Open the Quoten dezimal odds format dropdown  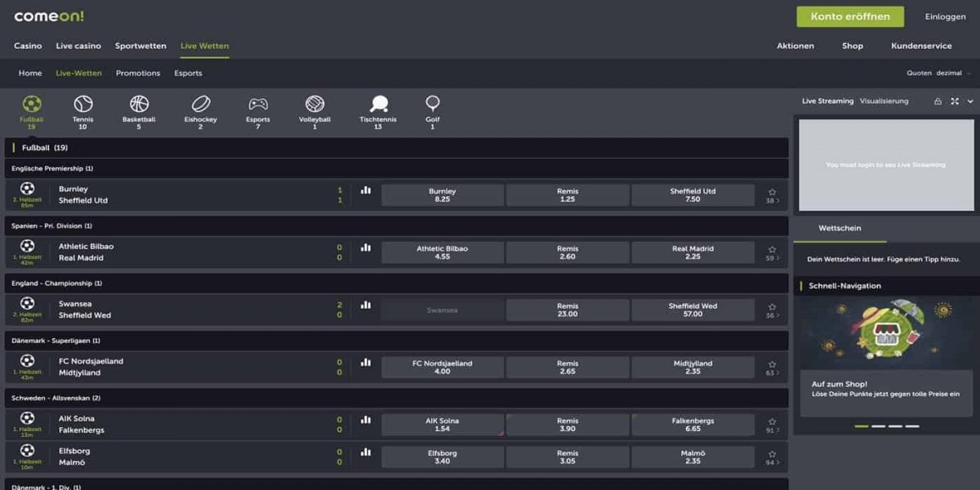939,73
